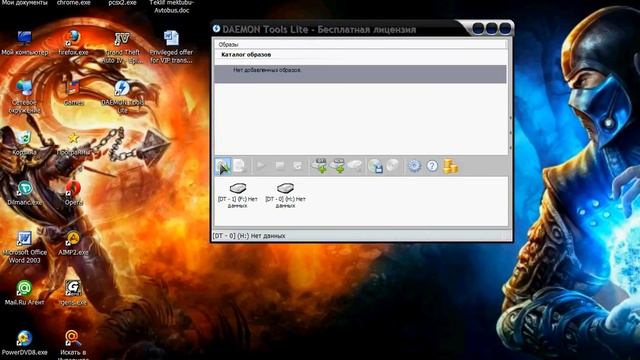Select the Microsoft Office Word 2003 shortcut

[x=24, y=247]
